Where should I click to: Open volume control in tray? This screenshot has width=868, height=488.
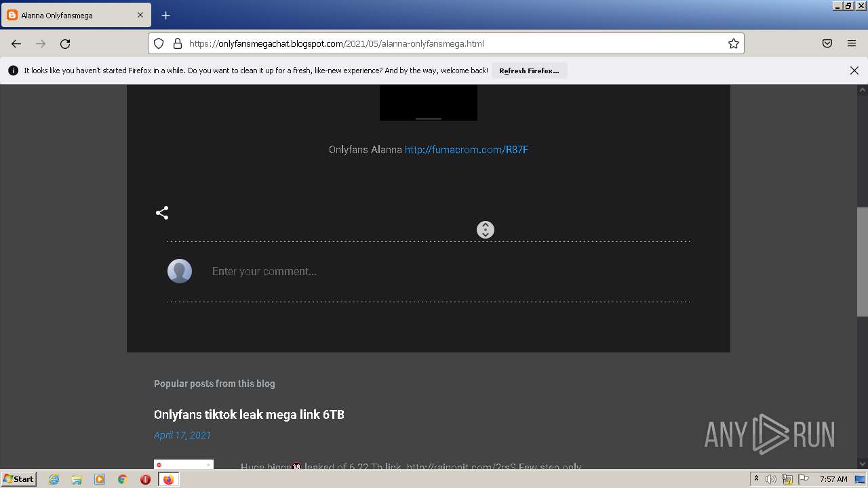(771, 479)
